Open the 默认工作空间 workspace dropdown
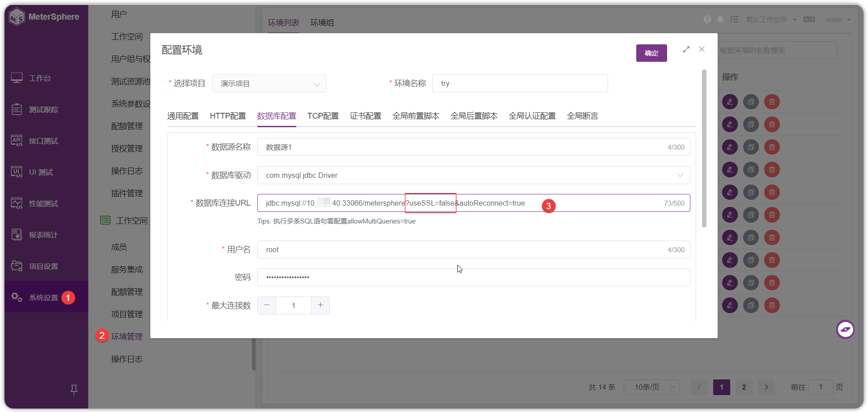868x413 pixels. pyautogui.click(x=771, y=19)
